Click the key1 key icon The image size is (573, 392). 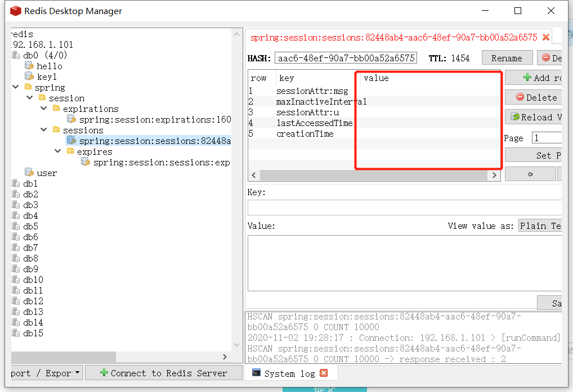[x=29, y=76]
